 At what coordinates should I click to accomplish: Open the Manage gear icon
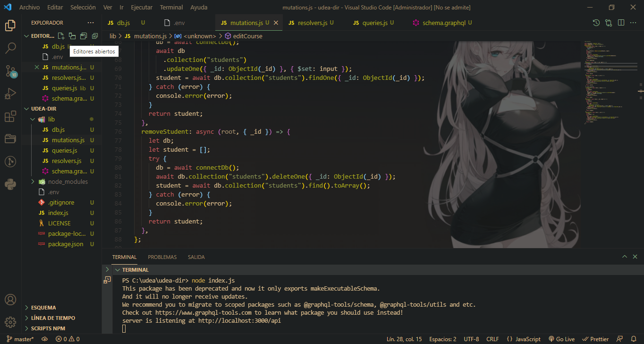(x=10, y=322)
